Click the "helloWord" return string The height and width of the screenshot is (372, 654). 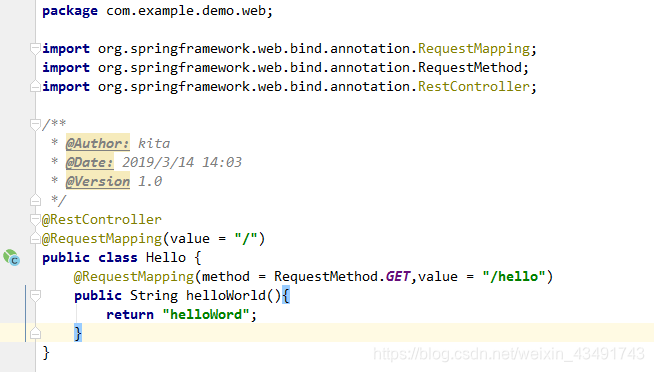pos(206,314)
